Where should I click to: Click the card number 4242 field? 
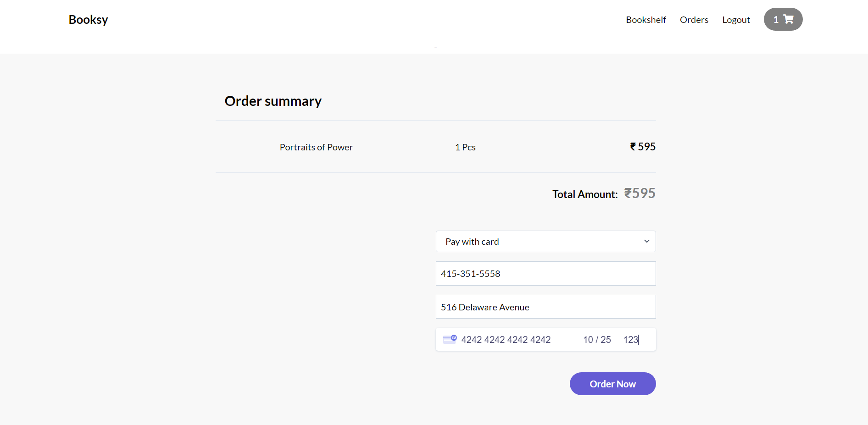click(506, 340)
